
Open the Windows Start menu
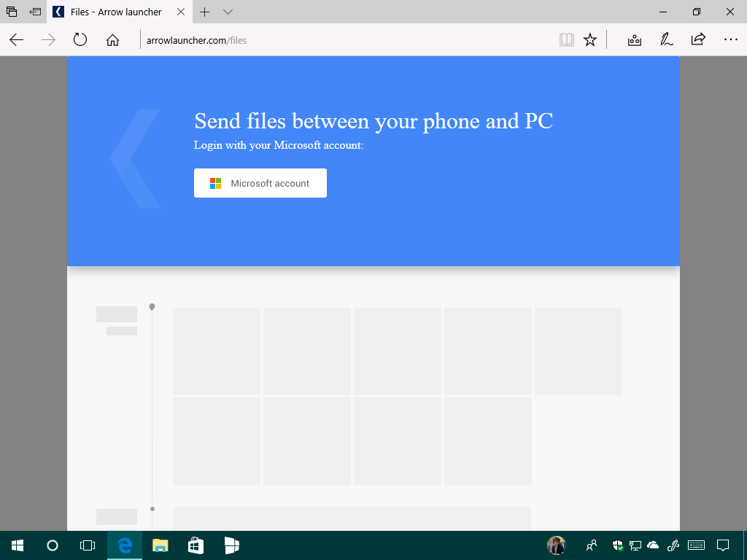coord(18,545)
